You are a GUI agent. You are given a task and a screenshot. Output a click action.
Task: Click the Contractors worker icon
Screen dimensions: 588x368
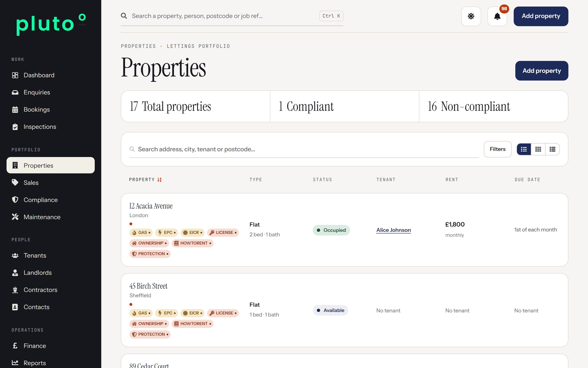pos(15,290)
